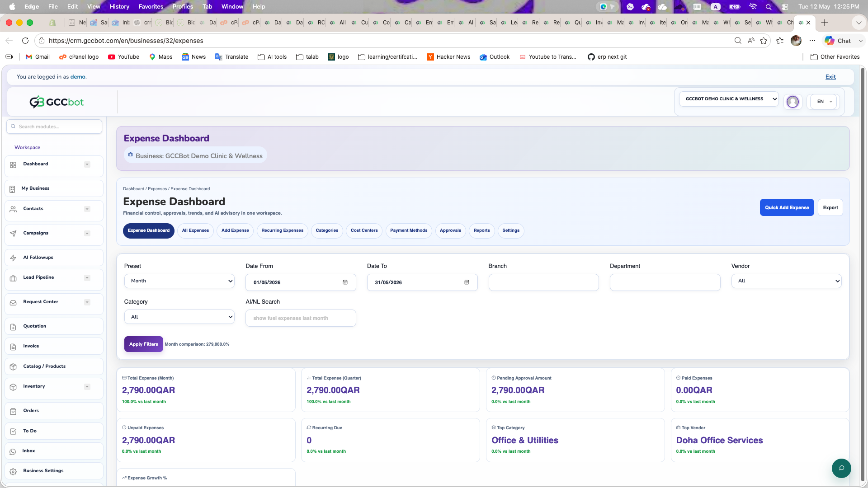Click the Quick Add Expense button

click(787, 207)
